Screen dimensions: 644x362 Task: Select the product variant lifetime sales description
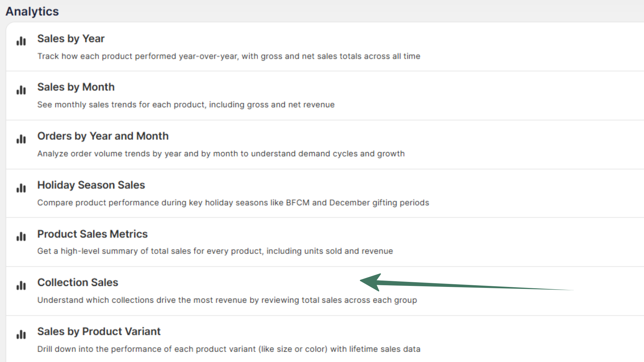click(x=228, y=349)
